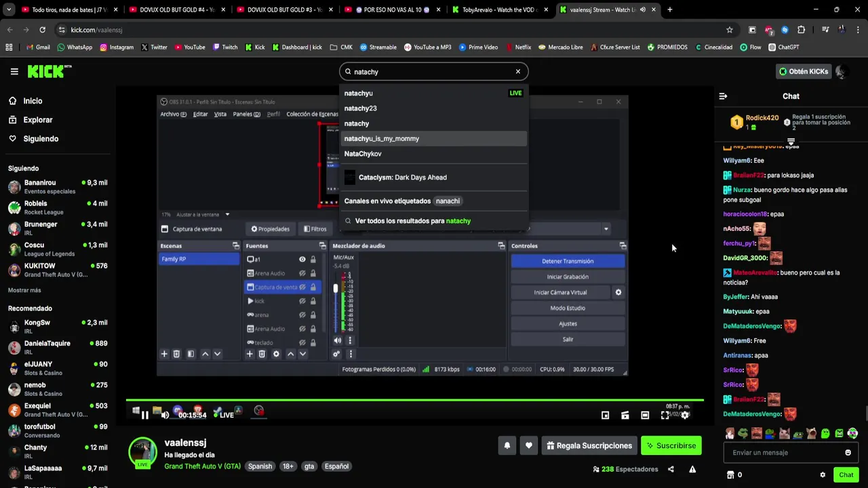Send message with the Chat button
This screenshot has height=488, width=868.
(x=846, y=474)
